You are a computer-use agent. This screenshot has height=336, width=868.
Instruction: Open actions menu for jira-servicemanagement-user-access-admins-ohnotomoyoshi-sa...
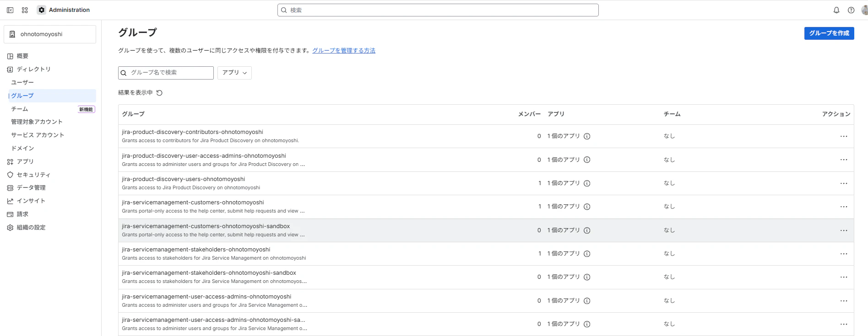(x=844, y=324)
